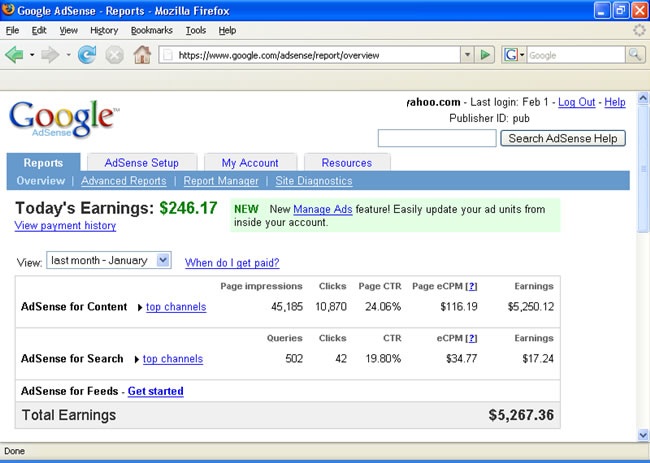The height and width of the screenshot is (463, 650).
Task: Open Report Manager link
Action: pos(221,181)
